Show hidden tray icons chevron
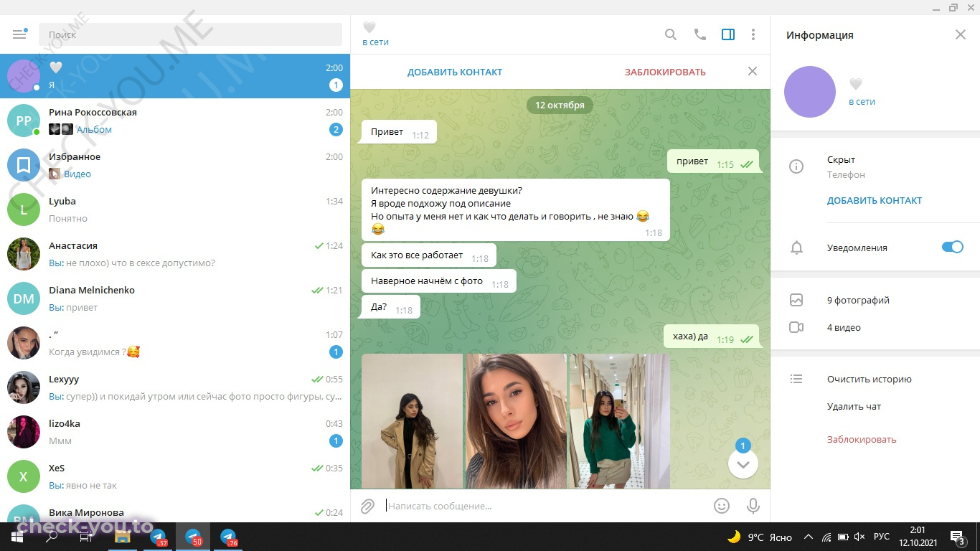Screen dimensions: 980x551 [x=809, y=537]
